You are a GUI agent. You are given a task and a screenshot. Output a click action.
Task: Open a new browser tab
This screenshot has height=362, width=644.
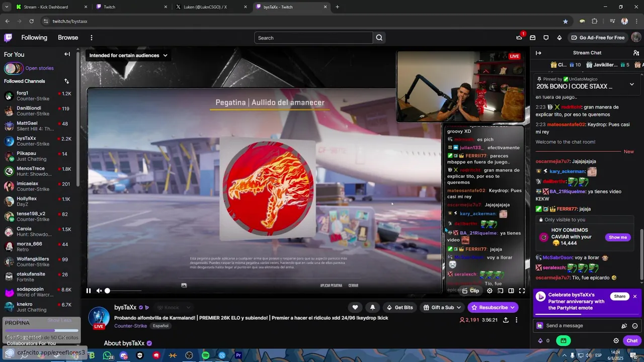click(x=337, y=7)
